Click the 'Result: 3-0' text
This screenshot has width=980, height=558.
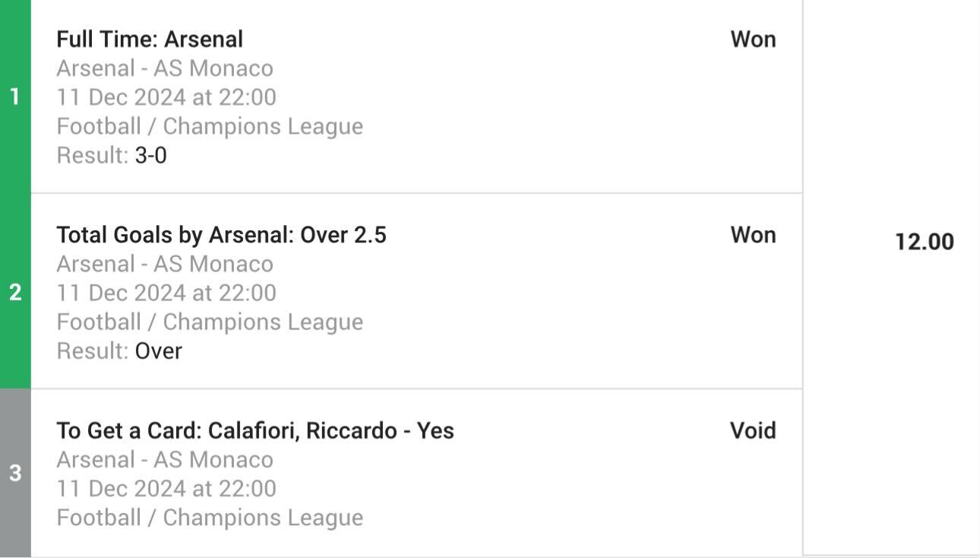[112, 156]
